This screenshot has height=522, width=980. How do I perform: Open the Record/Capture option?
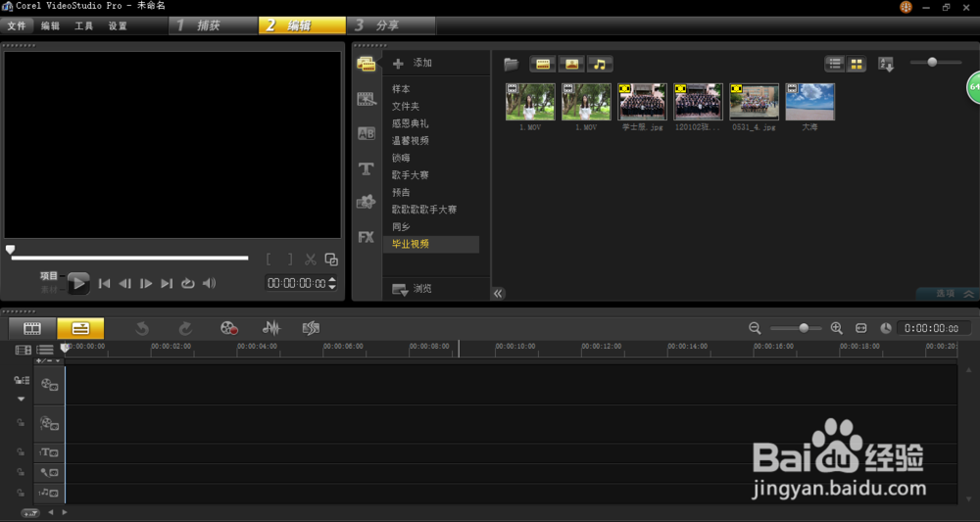[x=229, y=328]
